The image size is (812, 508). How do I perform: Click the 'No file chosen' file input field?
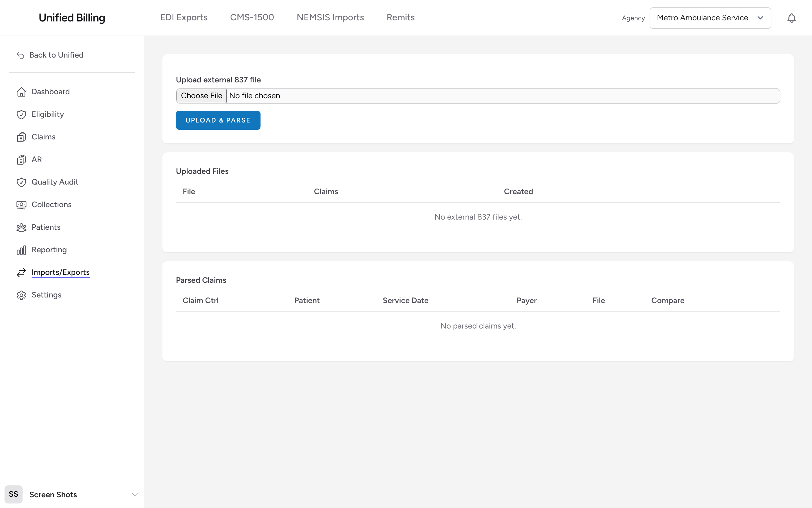pyautogui.click(x=478, y=96)
